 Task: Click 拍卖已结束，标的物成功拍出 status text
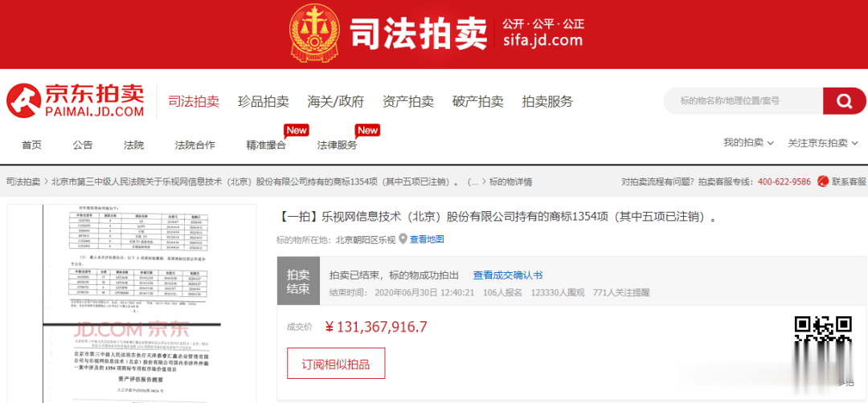point(394,275)
